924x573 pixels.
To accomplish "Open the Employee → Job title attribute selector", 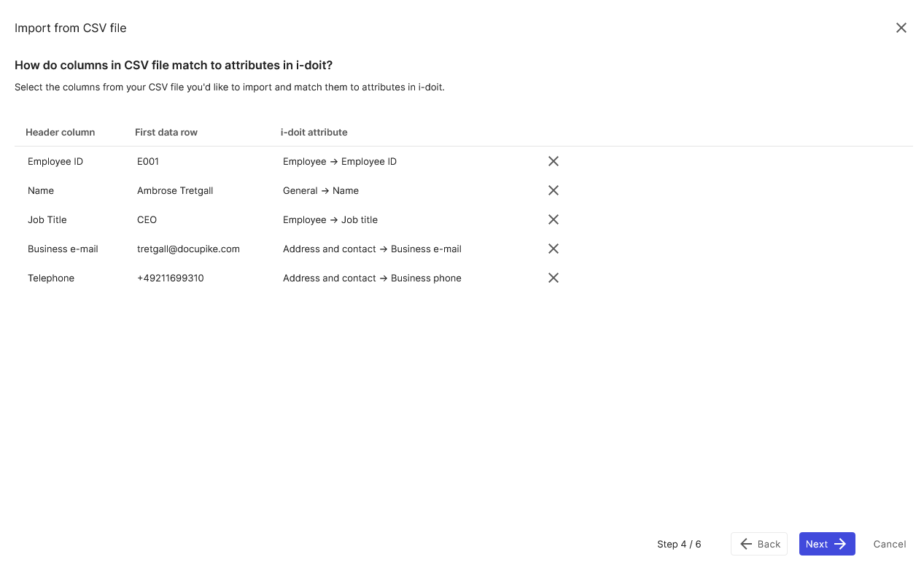I will click(x=330, y=219).
